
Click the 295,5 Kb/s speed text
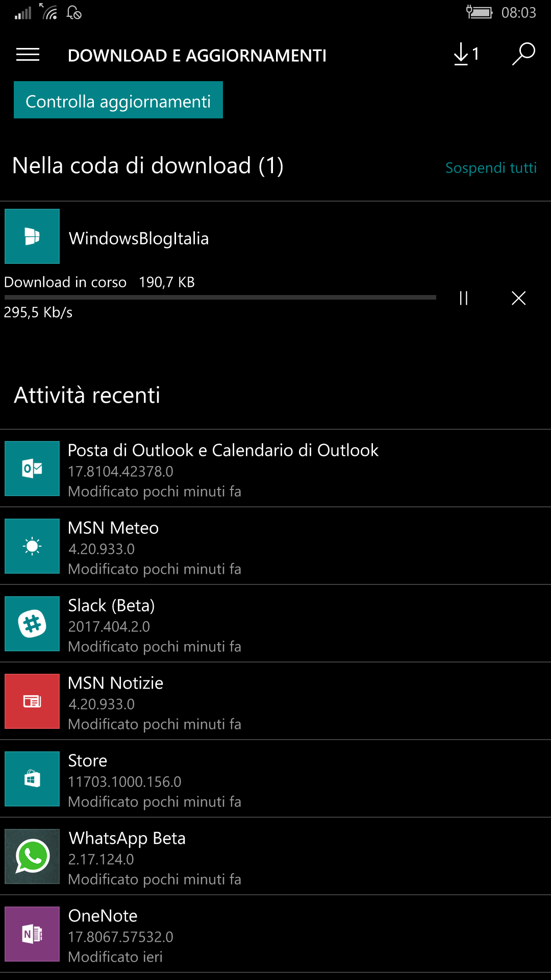[x=38, y=312]
